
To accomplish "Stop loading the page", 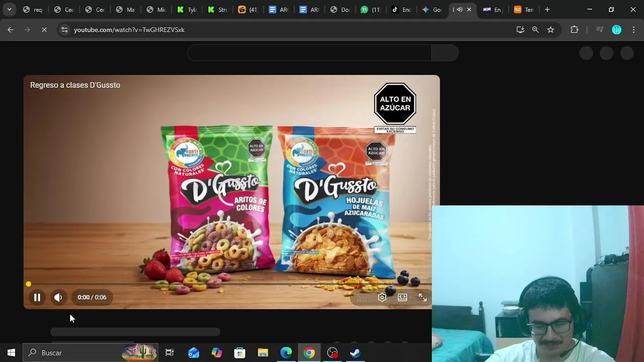I will coord(44,30).
